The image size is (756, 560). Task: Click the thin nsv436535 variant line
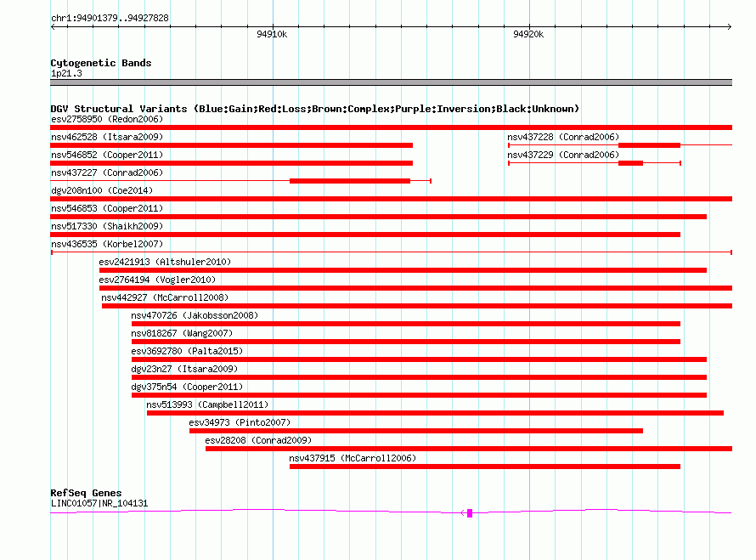point(392,252)
